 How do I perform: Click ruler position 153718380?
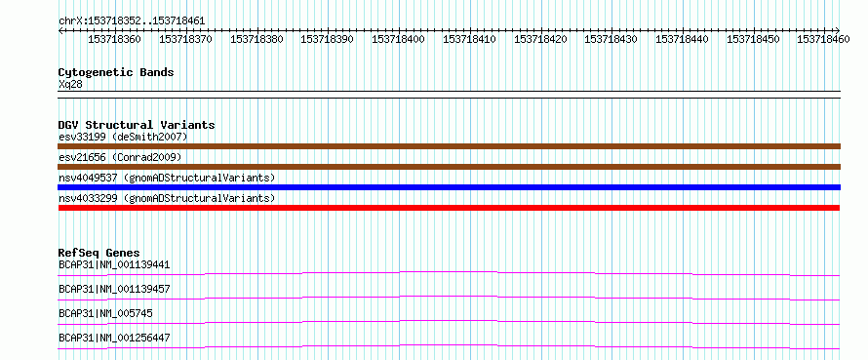tap(256, 39)
